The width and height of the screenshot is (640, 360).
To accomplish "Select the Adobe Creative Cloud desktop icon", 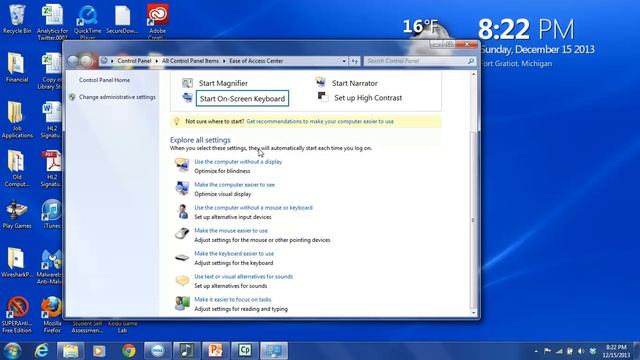I will pos(158,22).
